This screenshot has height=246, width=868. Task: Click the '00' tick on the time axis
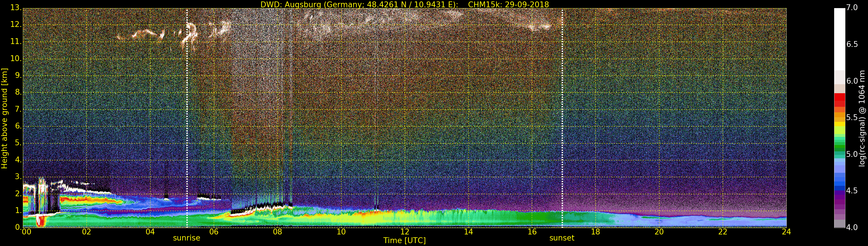pos(26,232)
